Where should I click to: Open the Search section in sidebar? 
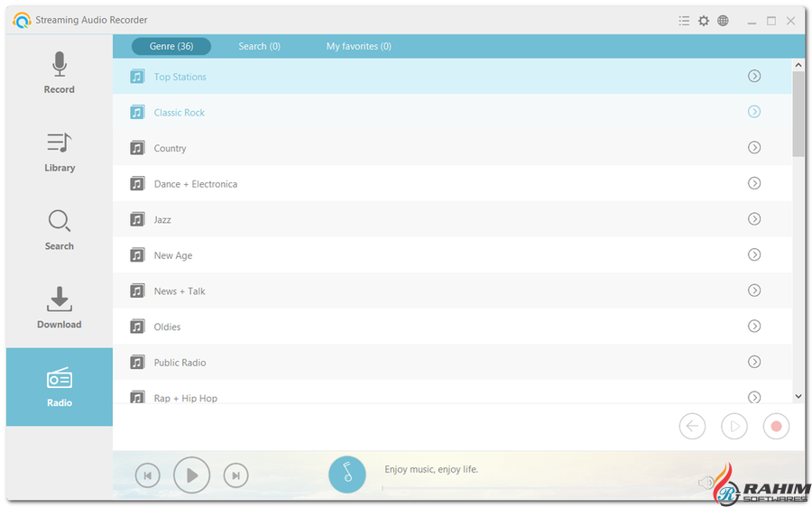point(59,230)
